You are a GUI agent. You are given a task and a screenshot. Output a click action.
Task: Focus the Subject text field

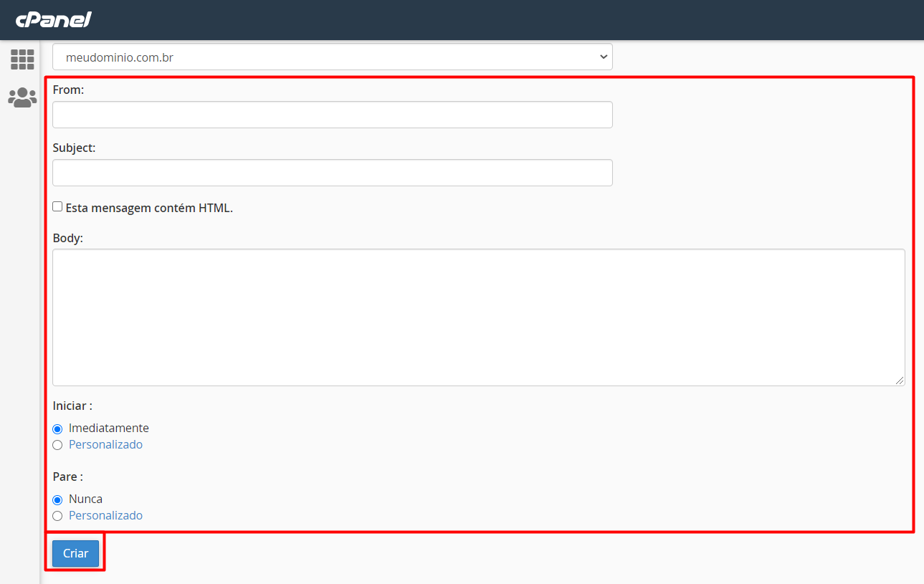(333, 173)
